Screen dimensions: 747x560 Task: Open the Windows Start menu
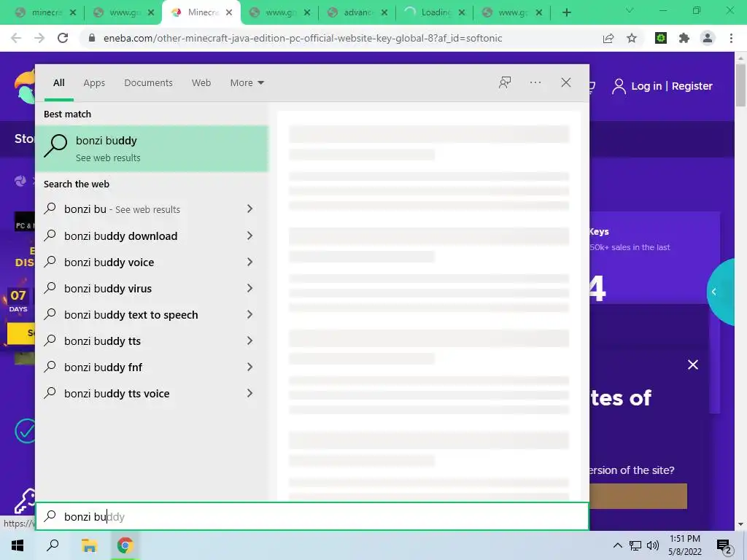click(18, 545)
